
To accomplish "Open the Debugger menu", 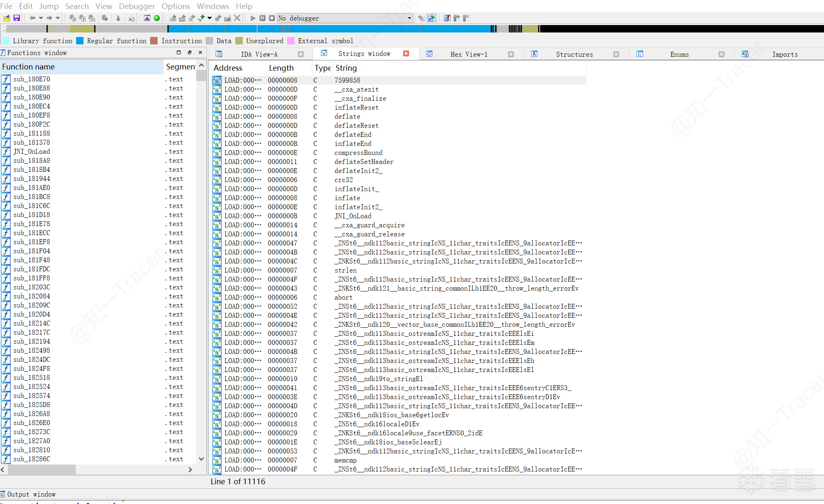I will [137, 6].
